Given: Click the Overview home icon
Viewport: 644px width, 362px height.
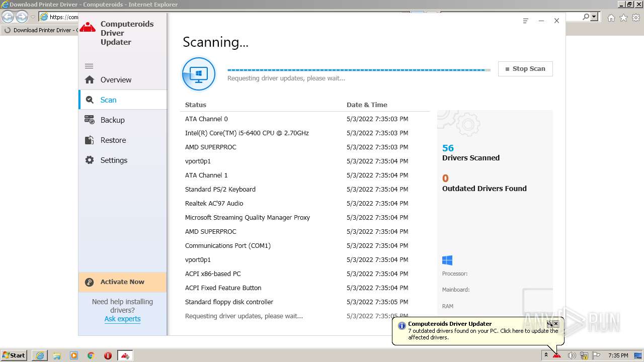Looking at the screenshot, I should tap(90, 79).
